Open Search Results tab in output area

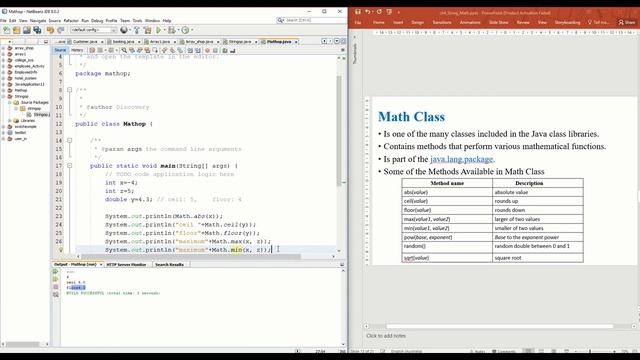pyautogui.click(x=169, y=264)
